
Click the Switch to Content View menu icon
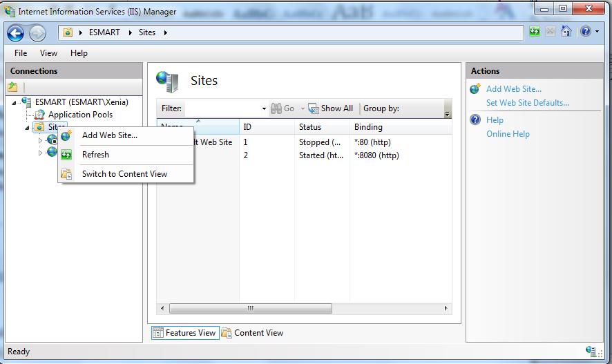point(66,174)
